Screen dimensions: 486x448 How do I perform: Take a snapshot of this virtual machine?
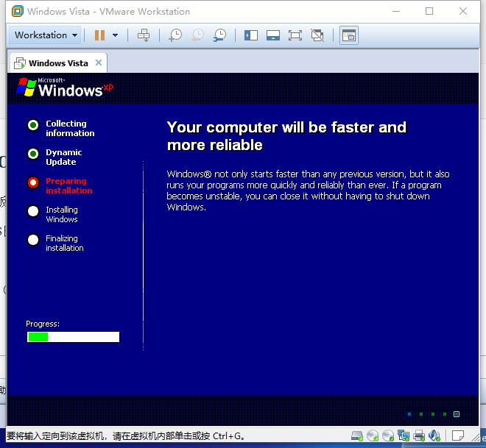(x=175, y=35)
